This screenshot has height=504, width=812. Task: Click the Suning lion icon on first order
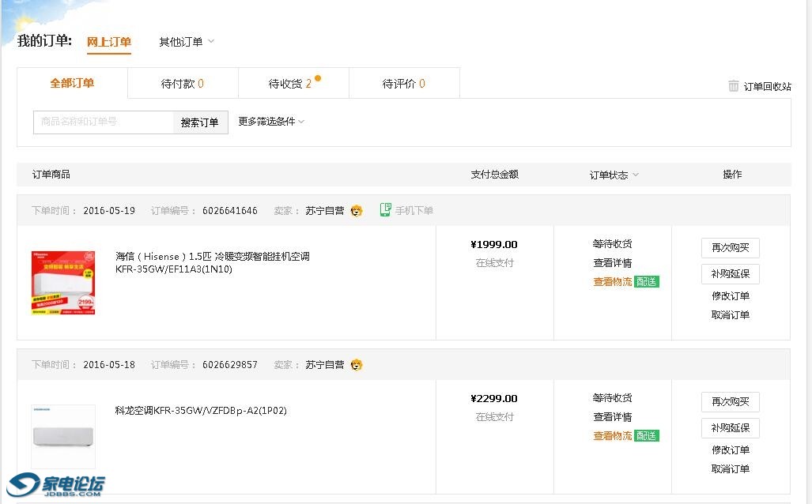click(357, 211)
